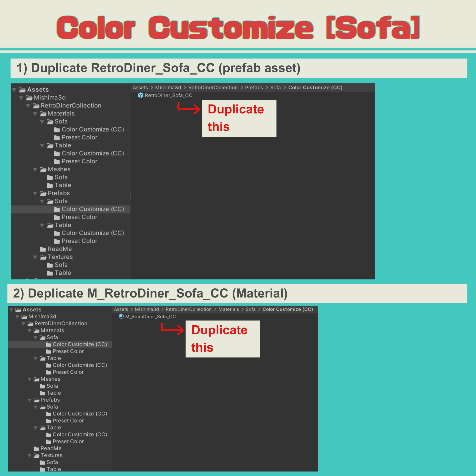476x476 pixels.
Task: Collapse Sofa arrow under Materials, step 2 tree
Action: (x=36, y=337)
